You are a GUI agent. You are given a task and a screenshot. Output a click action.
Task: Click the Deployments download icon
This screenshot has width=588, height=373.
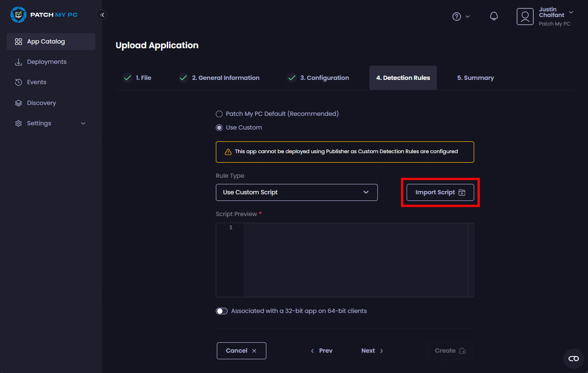click(18, 62)
